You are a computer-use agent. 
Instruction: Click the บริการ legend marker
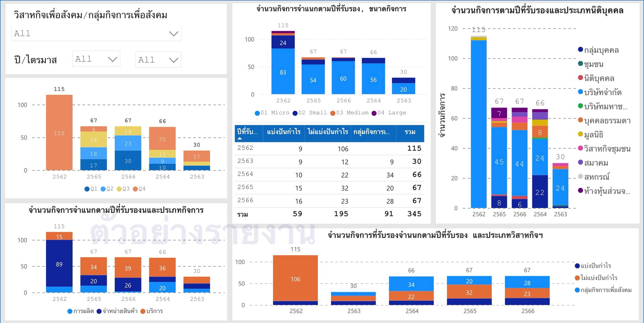(143, 311)
